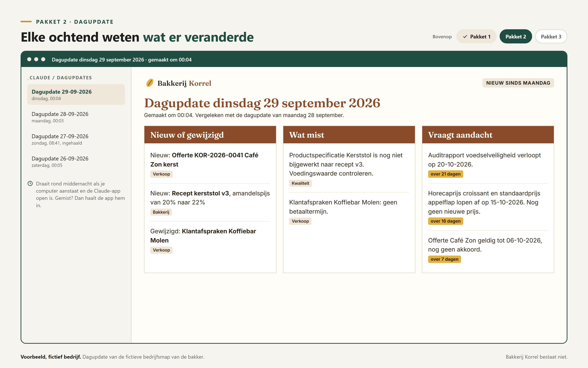Select Dagupdate 29-09-2026 in the sidebar
This screenshot has width=588, height=368.
click(x=76, y=95)
